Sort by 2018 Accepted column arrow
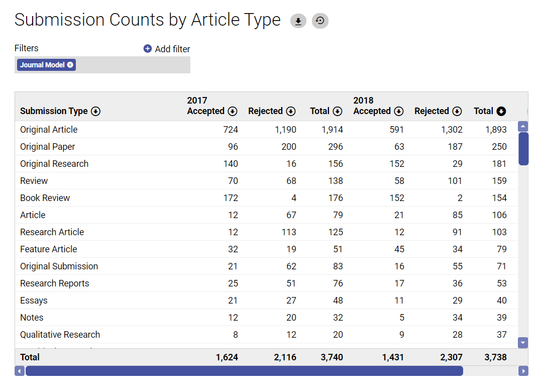Viewport: 542px width, 392px height. pyautogui.click(x=398, y=112)
